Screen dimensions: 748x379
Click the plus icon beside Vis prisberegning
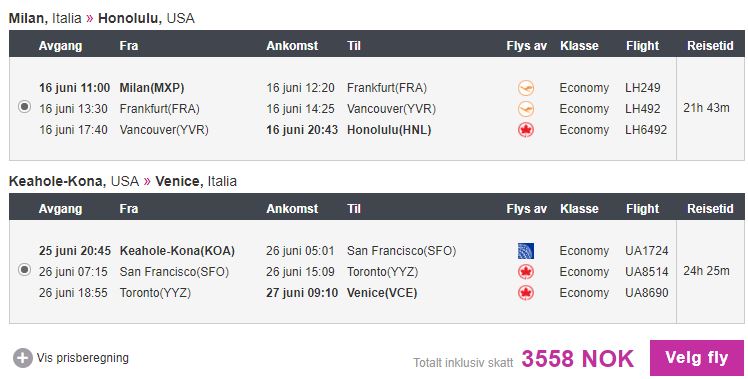22,358
